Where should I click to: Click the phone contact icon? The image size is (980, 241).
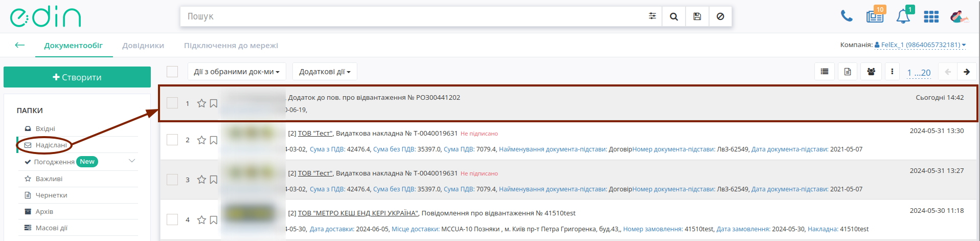pyautogui.click(x=847, y=16)
